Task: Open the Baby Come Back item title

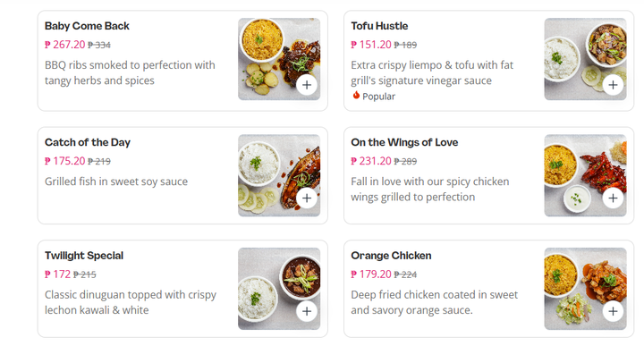Action: (87, 26)
